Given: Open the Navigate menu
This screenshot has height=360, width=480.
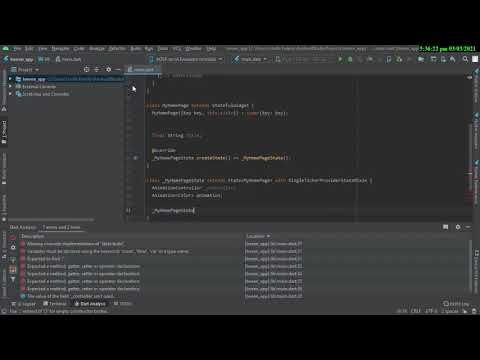Looking at the screenshot, I should pos(60,49).
